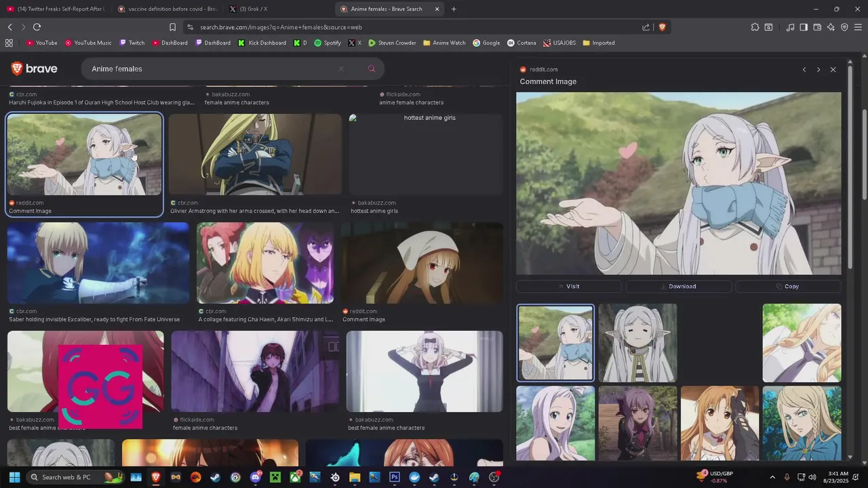Open the orange-haired girl related thumbnail

point(719,424)
